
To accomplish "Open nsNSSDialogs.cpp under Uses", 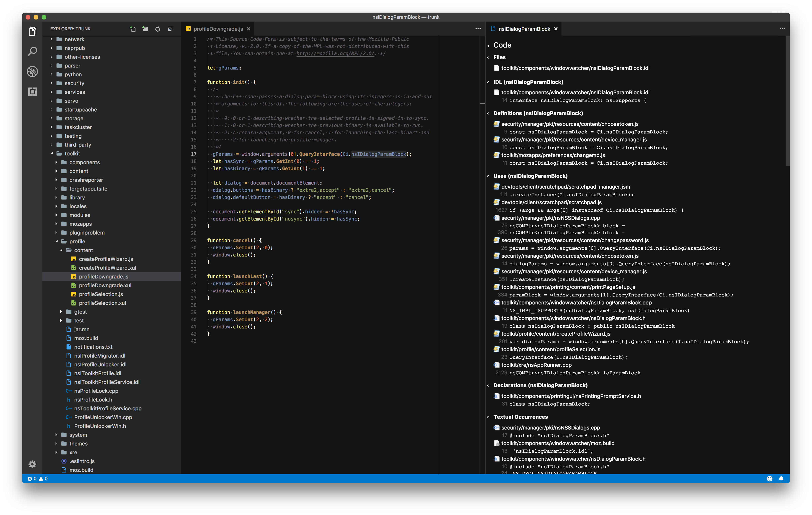I will pos(551,218).
